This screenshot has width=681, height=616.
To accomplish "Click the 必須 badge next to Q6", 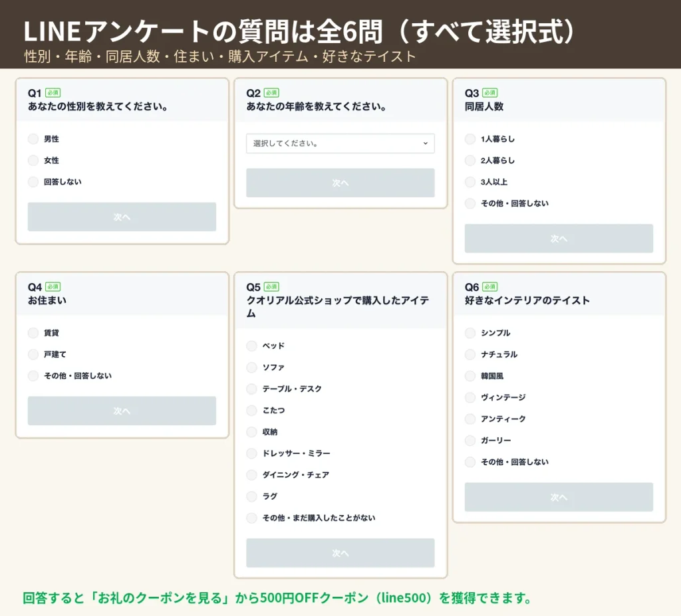I will (x=490, y=287).
